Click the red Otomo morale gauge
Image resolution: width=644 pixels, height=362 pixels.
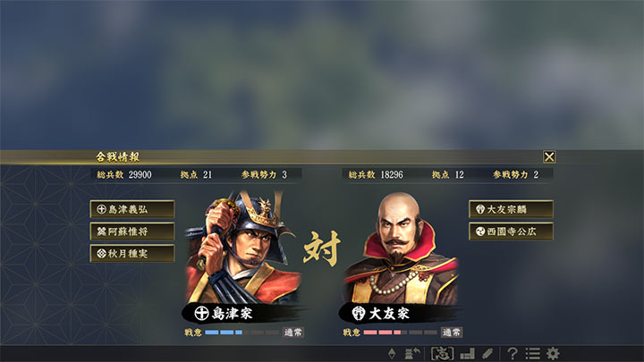(401, 333)
